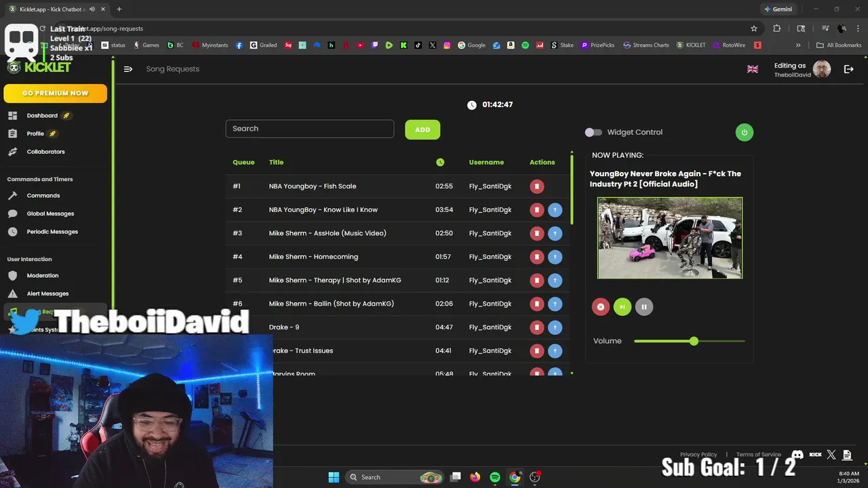Open the X link in footer

[831, 455]
